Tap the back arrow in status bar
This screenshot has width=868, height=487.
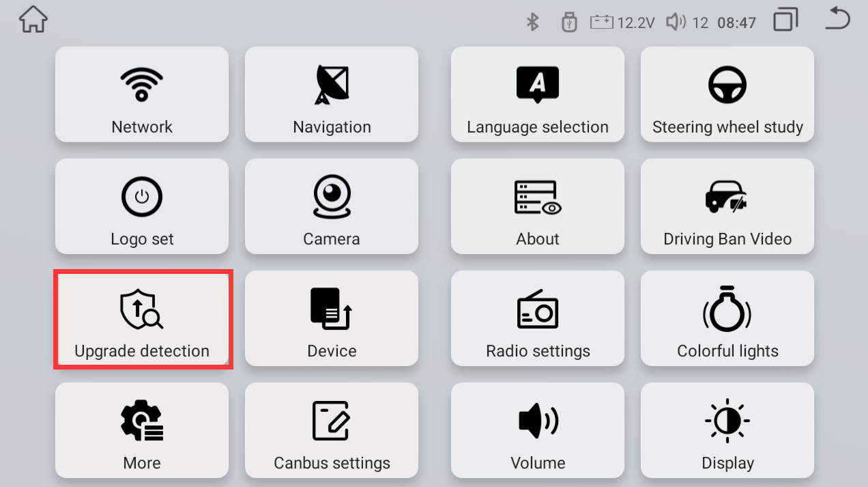point(837,19)
